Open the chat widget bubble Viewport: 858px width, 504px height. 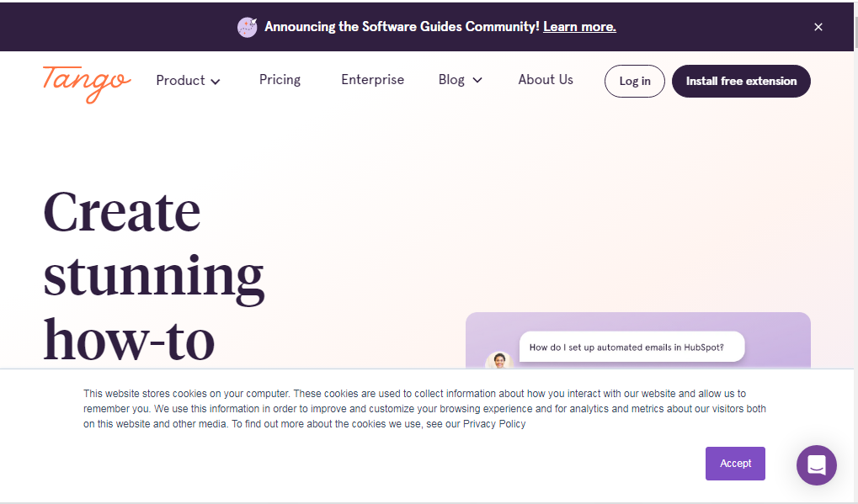click(x=816, y=465)
